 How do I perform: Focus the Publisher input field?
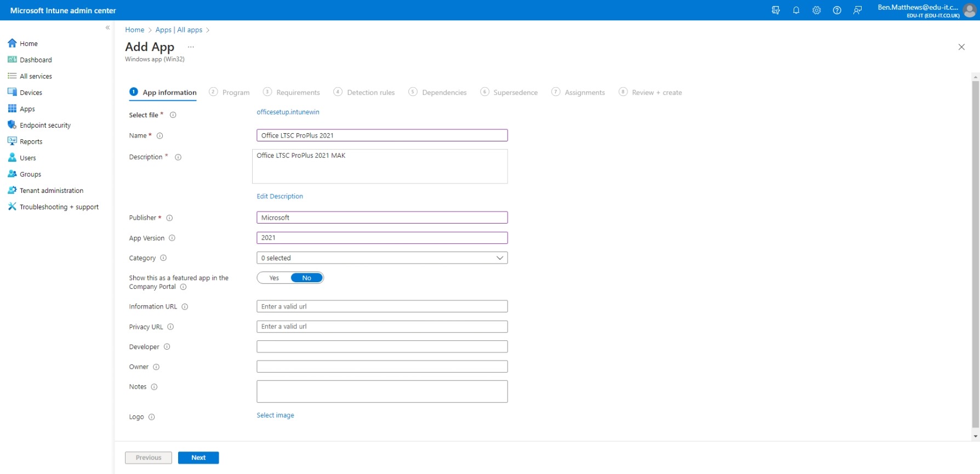pyautogui.click(x=382, y=218)
